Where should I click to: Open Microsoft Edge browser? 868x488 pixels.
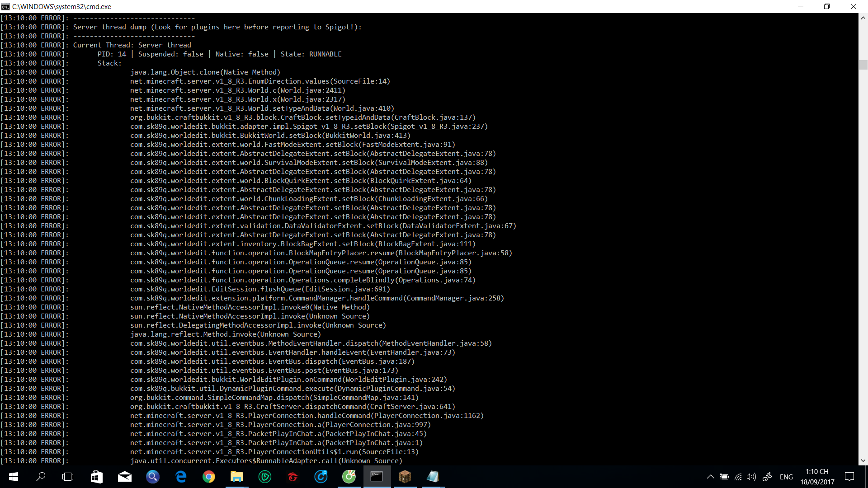click(x=181, y=477)
